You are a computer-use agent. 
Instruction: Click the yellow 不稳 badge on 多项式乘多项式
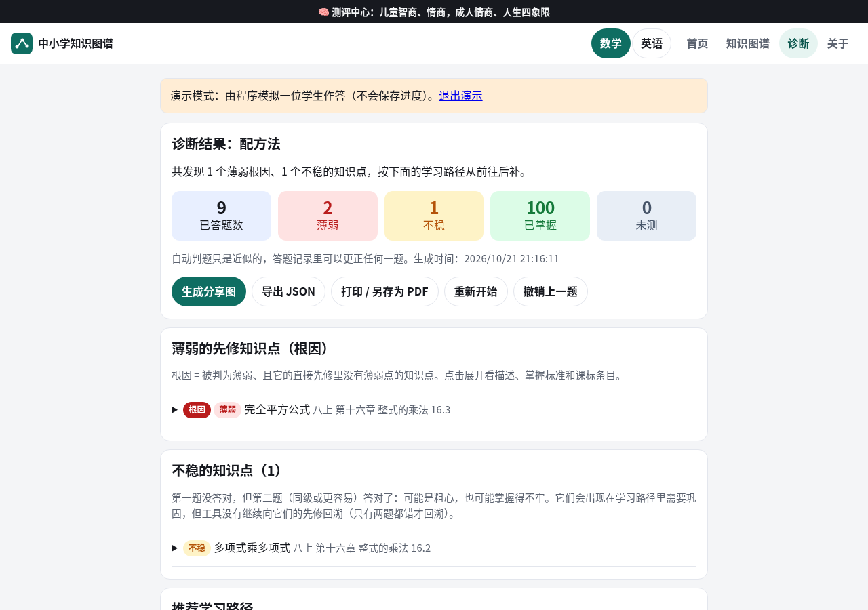[x=197, y=548]
